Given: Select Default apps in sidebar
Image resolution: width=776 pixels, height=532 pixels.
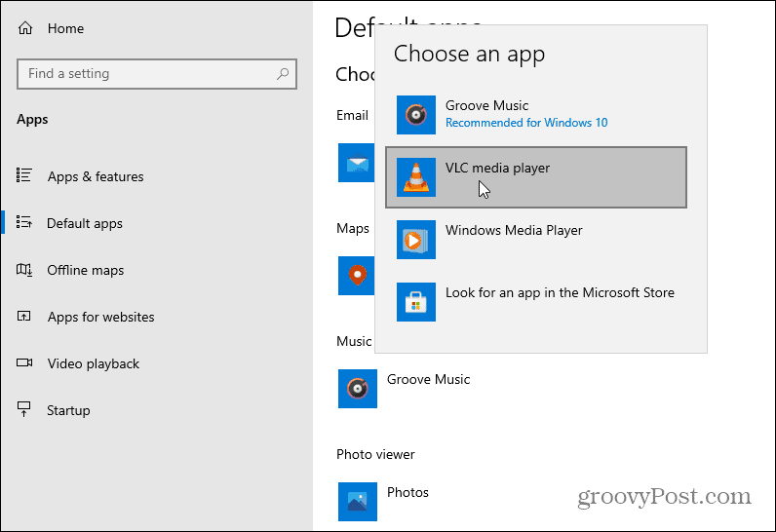Looking at the screenshot, I should [x=85, y=223].
